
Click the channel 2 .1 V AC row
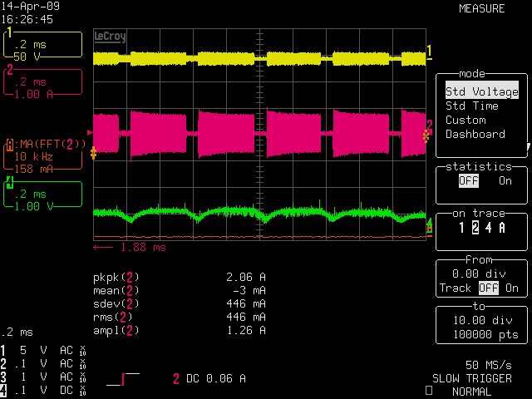43,364
